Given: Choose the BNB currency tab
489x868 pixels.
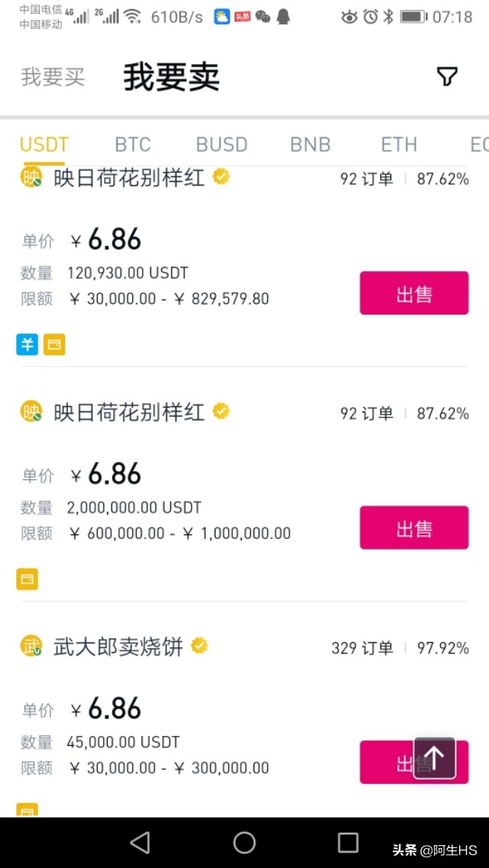Looking at the screenshot, I should (x=310, y=144).
